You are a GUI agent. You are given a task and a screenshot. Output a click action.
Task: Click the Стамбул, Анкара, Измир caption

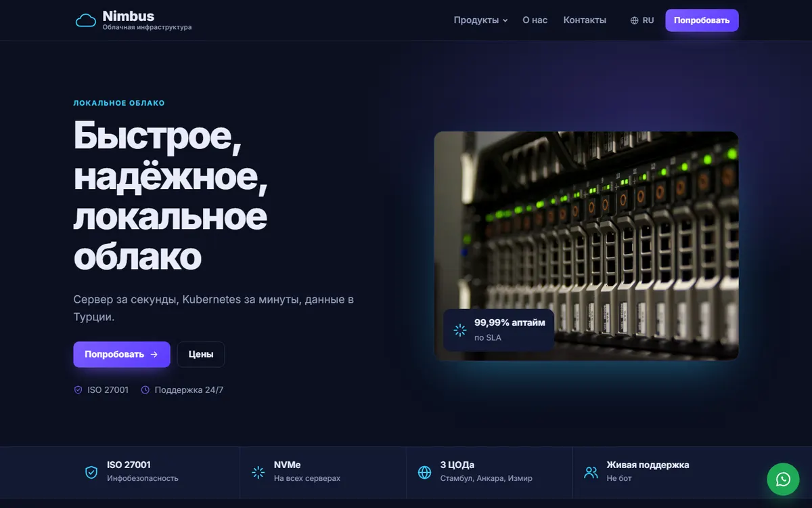[487, 478]
